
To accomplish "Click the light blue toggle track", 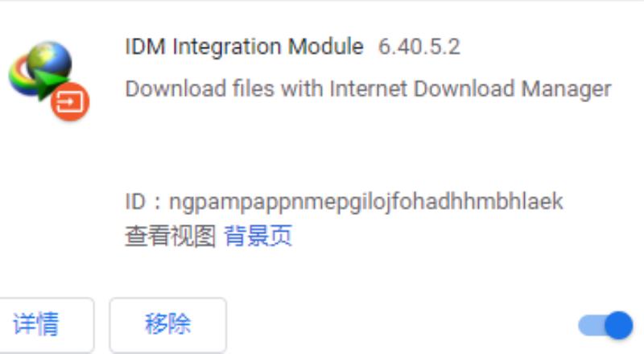I will (592, 326).
